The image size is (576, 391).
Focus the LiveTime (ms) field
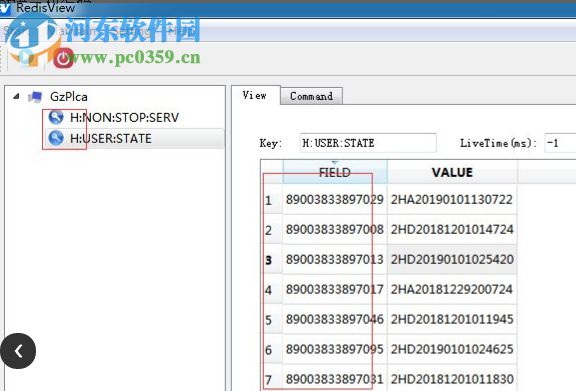560,143
